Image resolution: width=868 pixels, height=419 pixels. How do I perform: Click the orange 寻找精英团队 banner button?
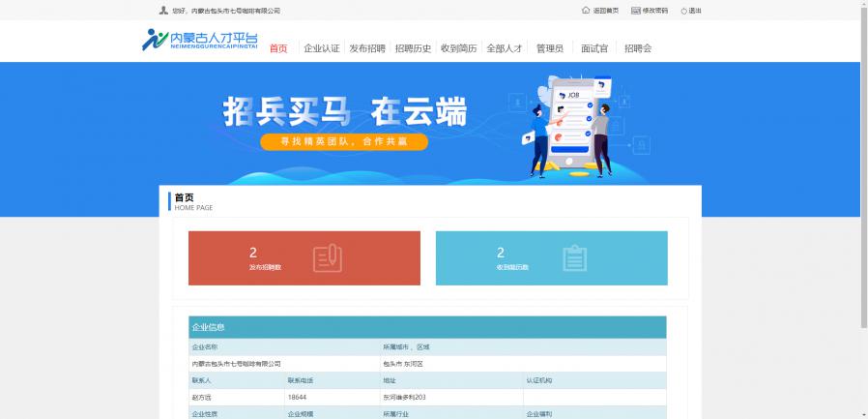343,141
